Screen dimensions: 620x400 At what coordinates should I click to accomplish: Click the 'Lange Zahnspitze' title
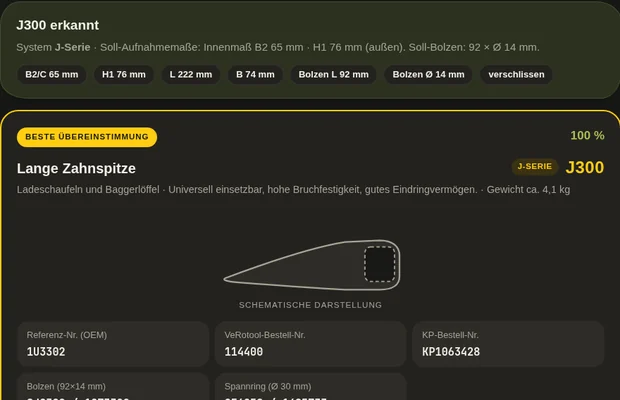click(x=76, y=168)
